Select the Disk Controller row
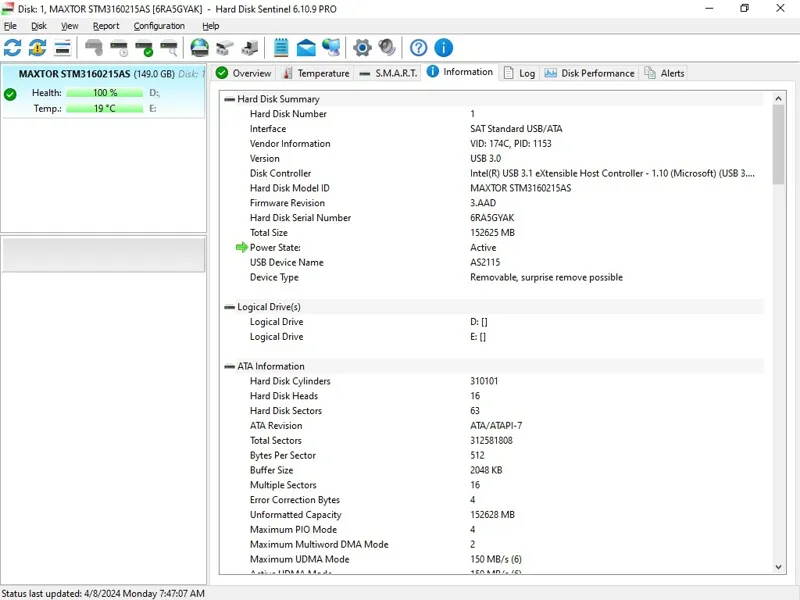The width and height of the screenshot is (800, 600). click(x=492, y=173)
